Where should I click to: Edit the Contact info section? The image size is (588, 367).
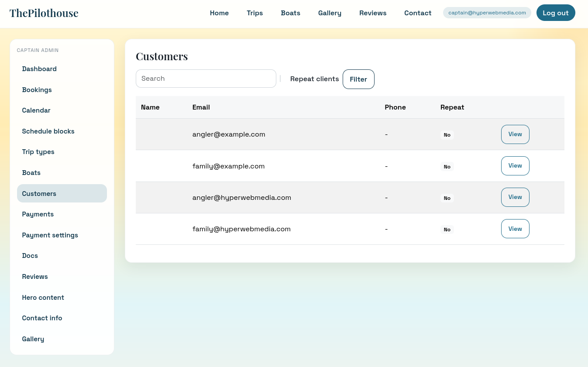[42, 318]
